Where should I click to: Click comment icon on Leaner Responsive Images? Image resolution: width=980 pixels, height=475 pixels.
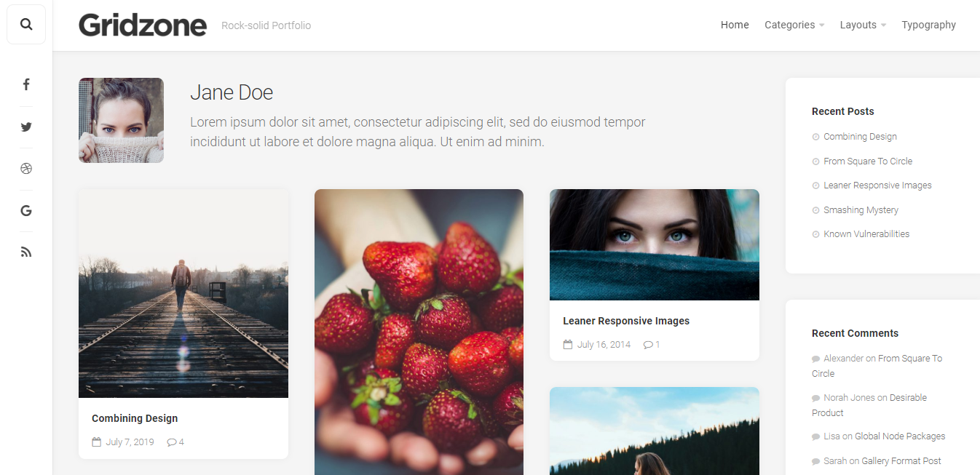click(648, 345)
